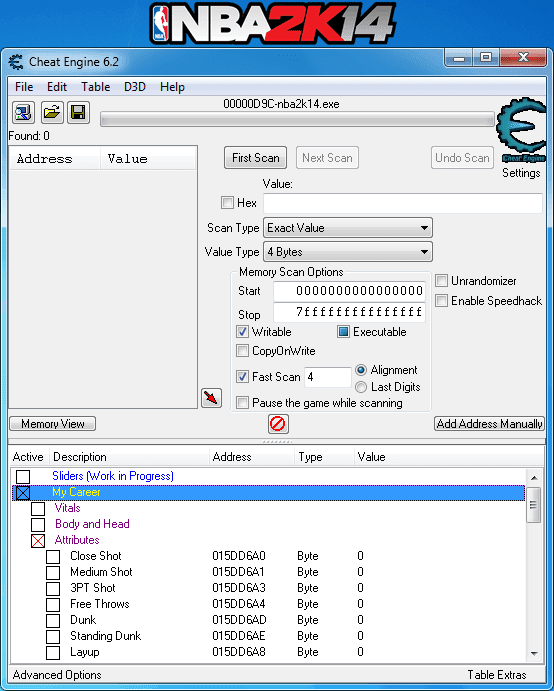The height and width of the screenshot is (691, 554).
Task: Activate the Sliders (Work in Progress) checkbox
Action: 23,476
